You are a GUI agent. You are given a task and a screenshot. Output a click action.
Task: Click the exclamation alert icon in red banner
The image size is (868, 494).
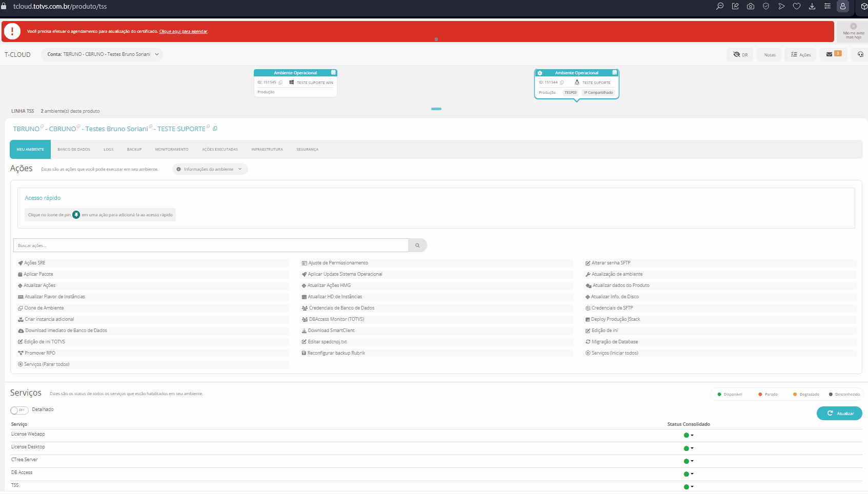(x=12, y=31)
